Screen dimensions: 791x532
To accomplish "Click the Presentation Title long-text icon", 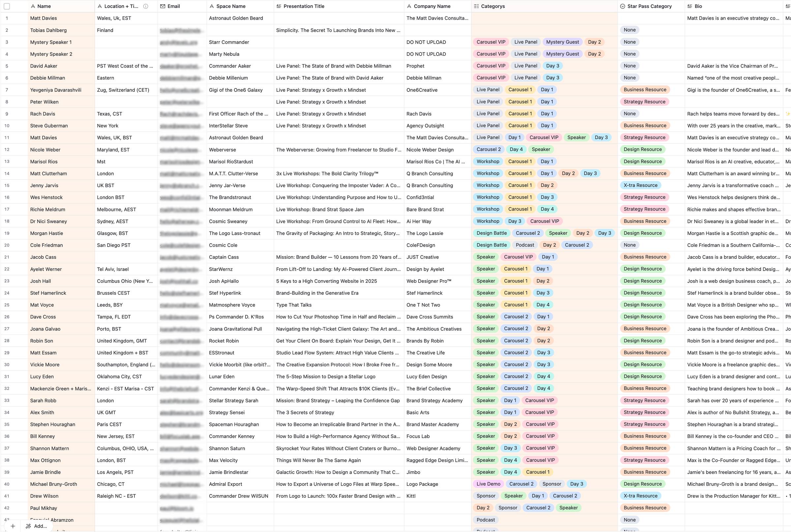I will pos(279,6).
